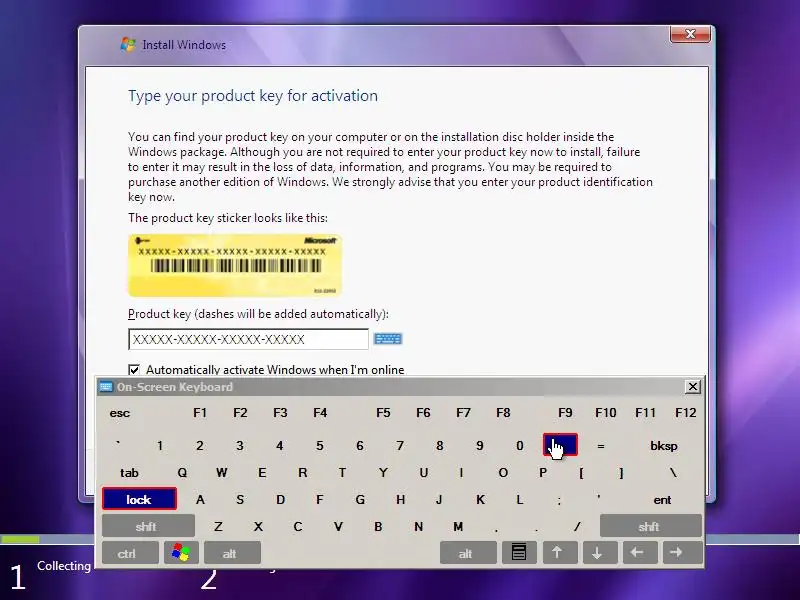This screenshot has height=600, width=800.
Task: Click the number 7 key
Action: [400, 446]
